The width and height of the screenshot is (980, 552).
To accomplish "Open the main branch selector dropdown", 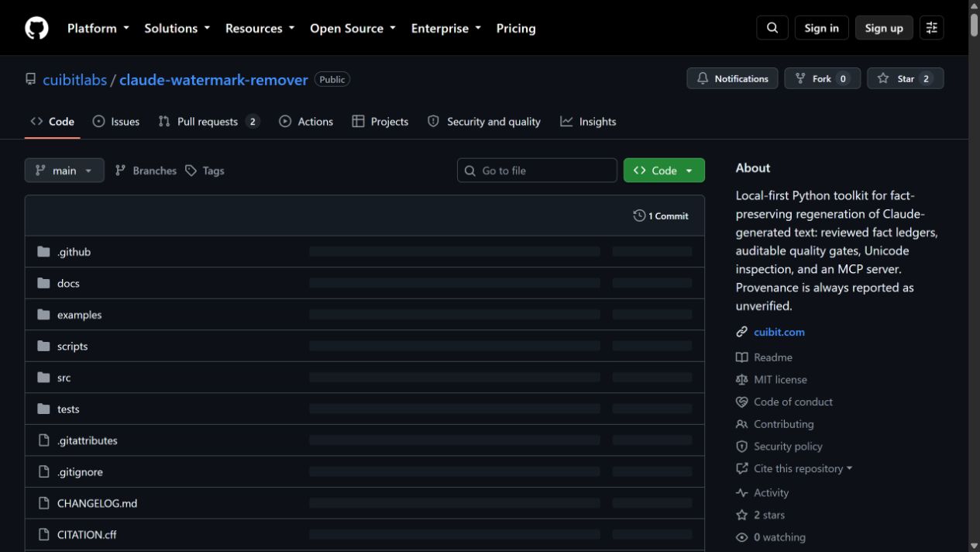I will pyautogui.click(x=64, y=171).
